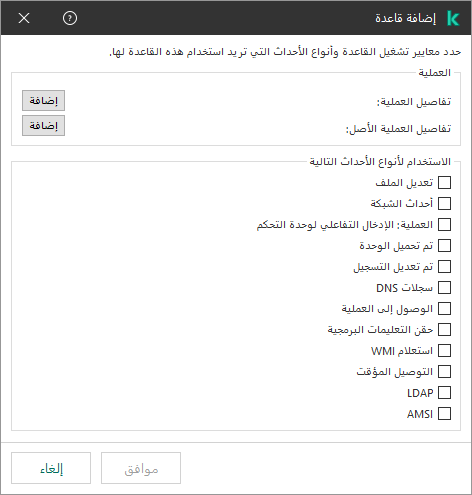Check the AMSI event option

[444, 414]
